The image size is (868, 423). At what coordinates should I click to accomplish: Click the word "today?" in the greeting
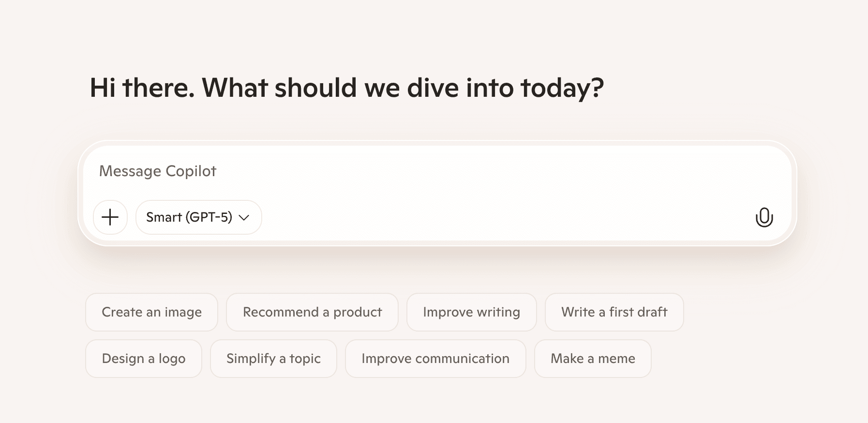click(562, 89)
